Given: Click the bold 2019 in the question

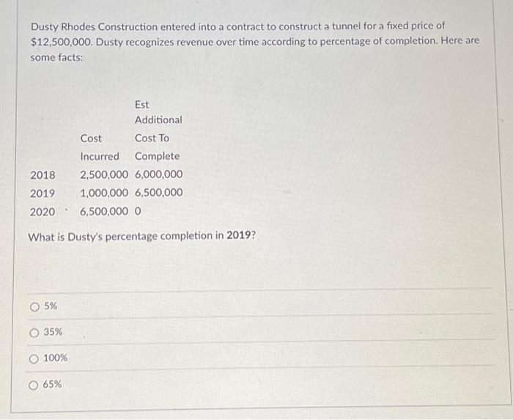Looking at the screenshot, I should pyautogui.click(x=239, y=237).
